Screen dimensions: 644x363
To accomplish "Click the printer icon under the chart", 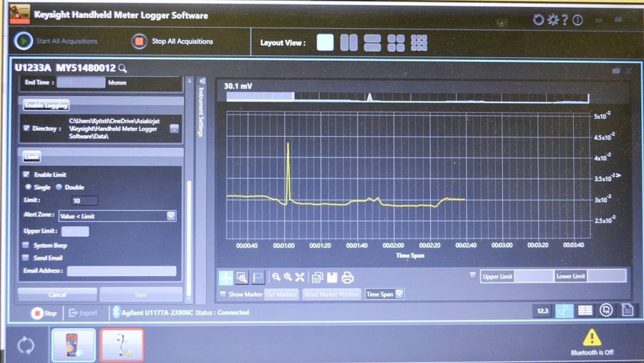I will (348, 277).
